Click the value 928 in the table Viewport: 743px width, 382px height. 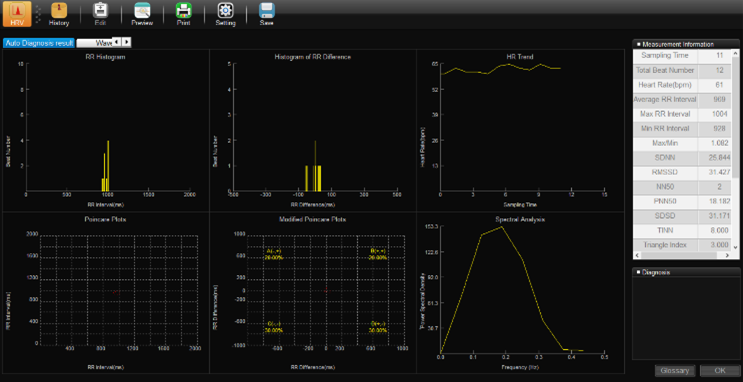[719, 128]
